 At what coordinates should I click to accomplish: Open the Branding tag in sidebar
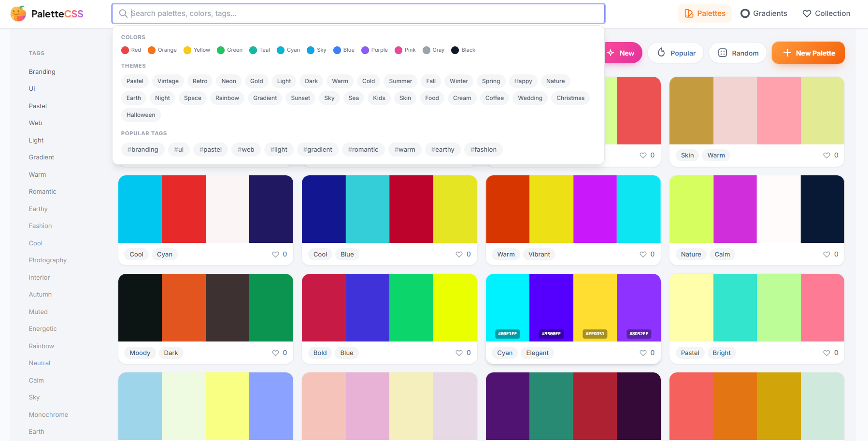click(42, 72)
